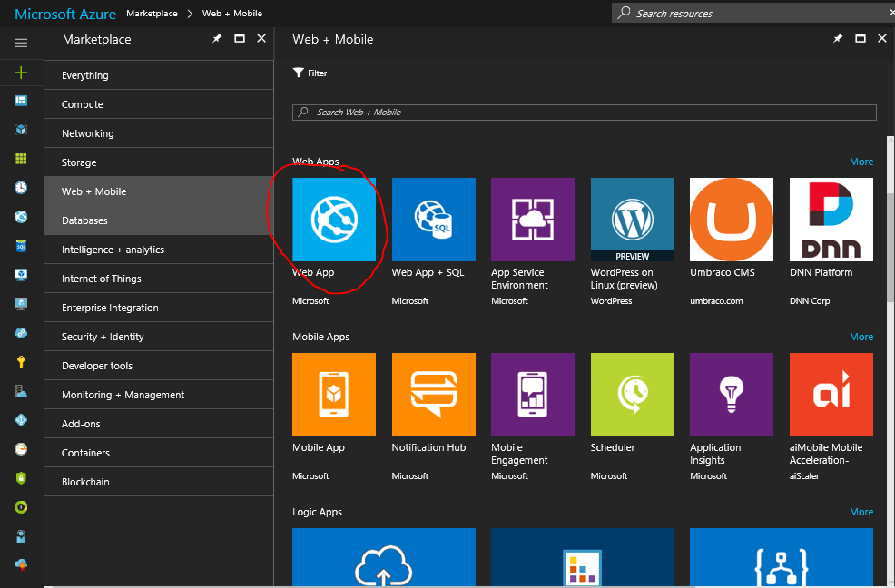Click More link beside Web Apps
Image resolution: width=895 pixels, height=588 pixels.
(861, 162)
